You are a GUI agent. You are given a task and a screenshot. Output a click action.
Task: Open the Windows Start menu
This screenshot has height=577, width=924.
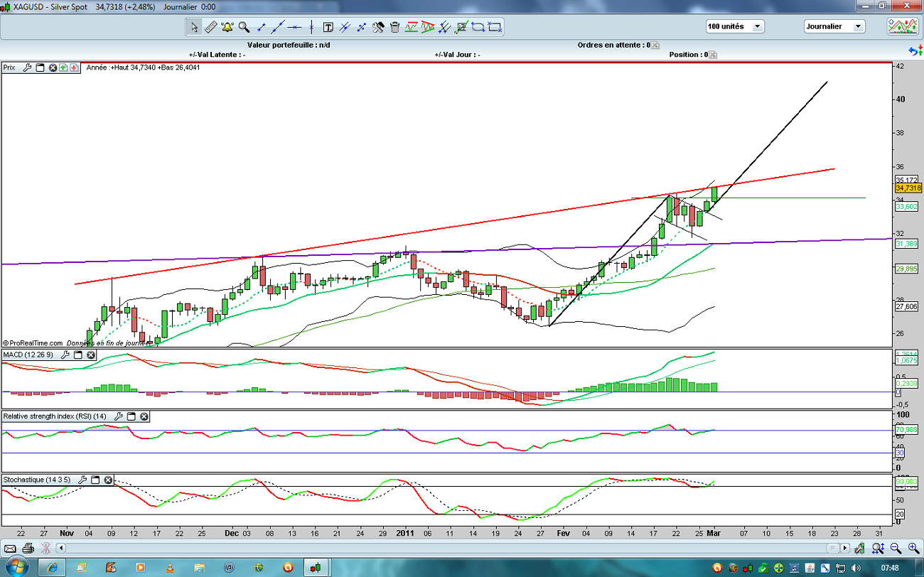pyautogui.click(x=15, y=567)
